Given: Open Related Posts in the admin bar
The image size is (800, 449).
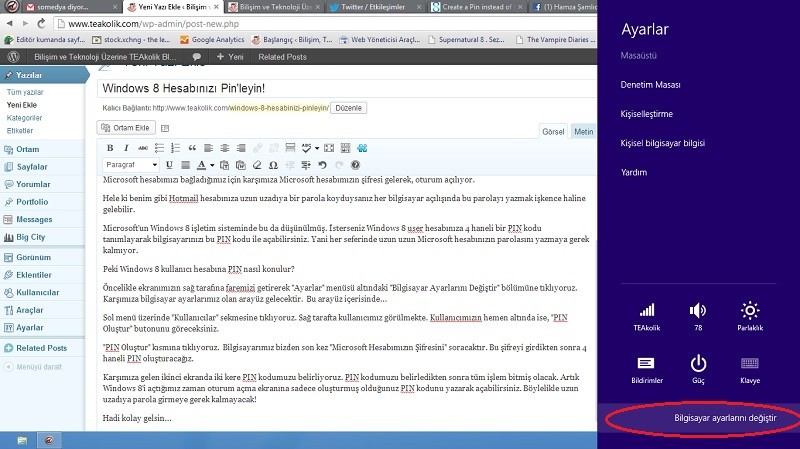Looking at the screenshot, I should tap(282, 57).
